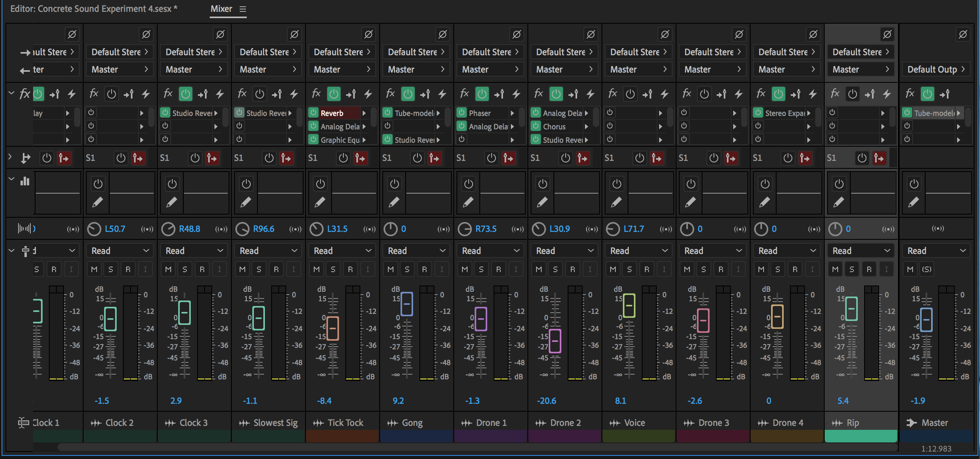980x459 pixels.
Task: Click the sum to mono icon on Clock 3
Action: pyautogui.click(x=221, y=229)
